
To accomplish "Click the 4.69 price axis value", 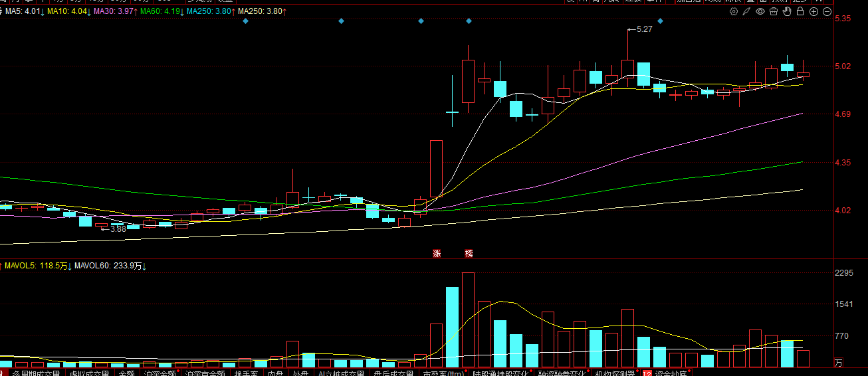I will 843,114.
